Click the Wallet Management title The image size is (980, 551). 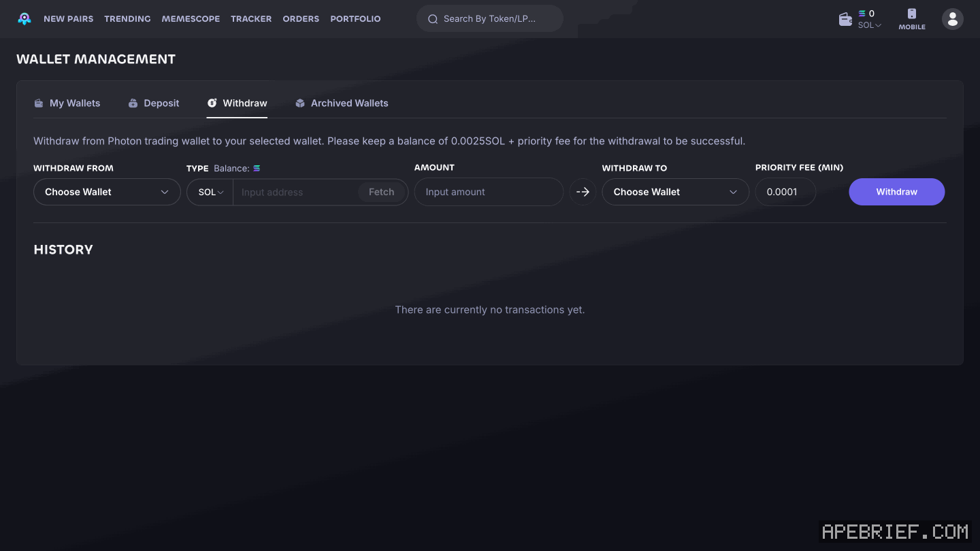pyautogui.click(x=96, y=59)
